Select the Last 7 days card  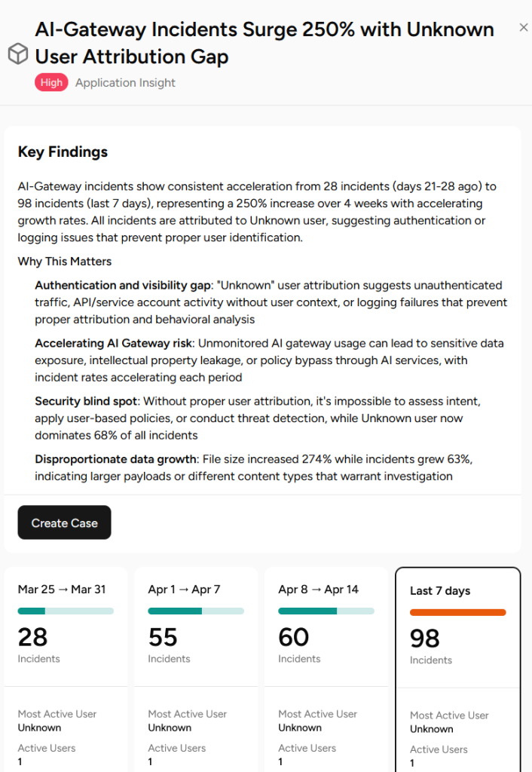[457, 669]
